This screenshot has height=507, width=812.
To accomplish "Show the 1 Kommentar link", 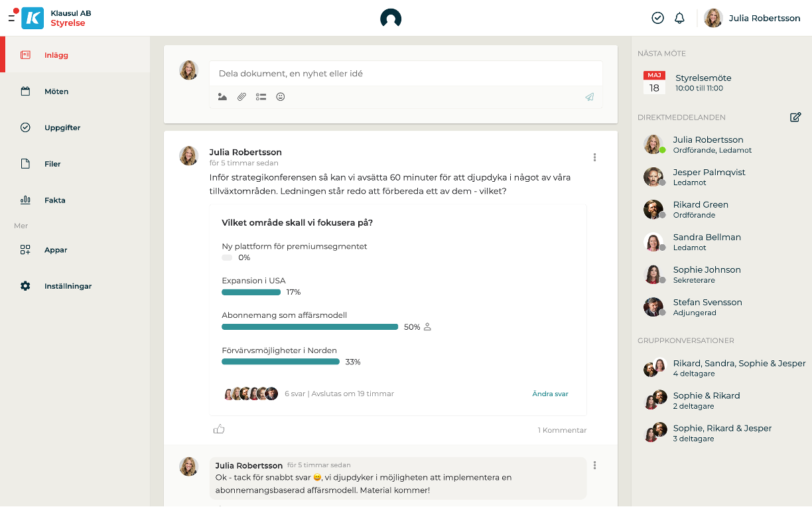I will (x=562, y=430).
